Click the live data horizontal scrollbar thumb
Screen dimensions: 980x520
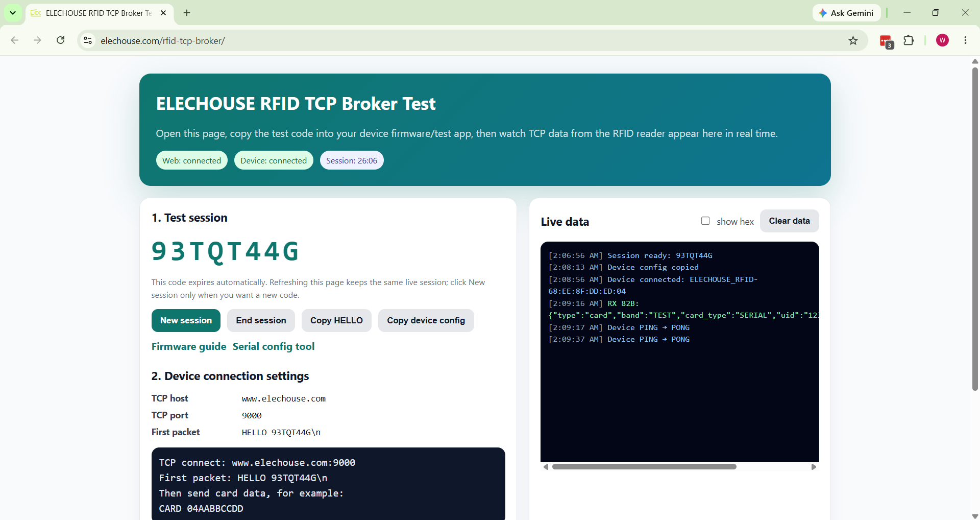coord(644,466)
